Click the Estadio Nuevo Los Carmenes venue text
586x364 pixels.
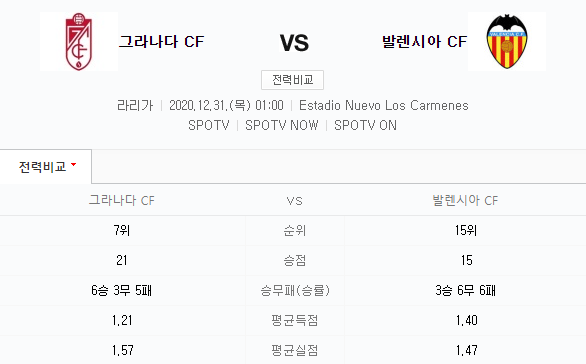click(384, 105)
